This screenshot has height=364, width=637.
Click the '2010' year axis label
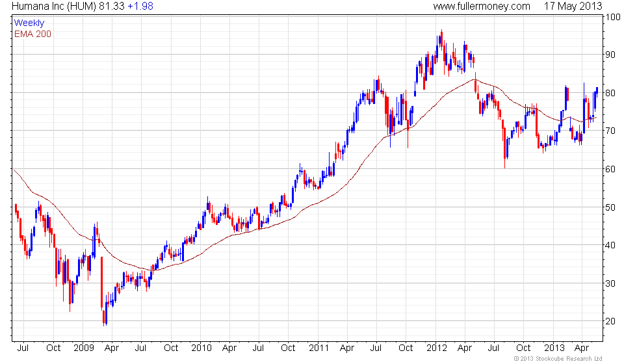click(201, 348)
